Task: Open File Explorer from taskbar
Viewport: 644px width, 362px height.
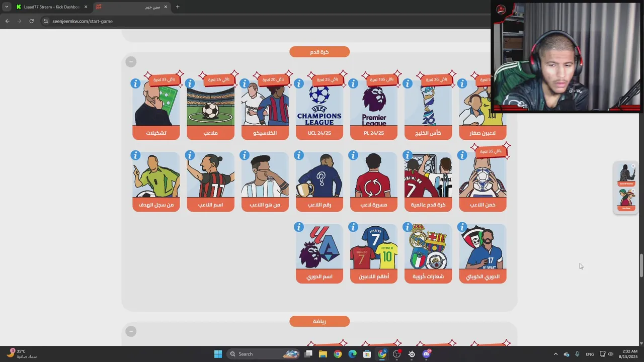Action: pyautogui.click(x=323, y=354)
